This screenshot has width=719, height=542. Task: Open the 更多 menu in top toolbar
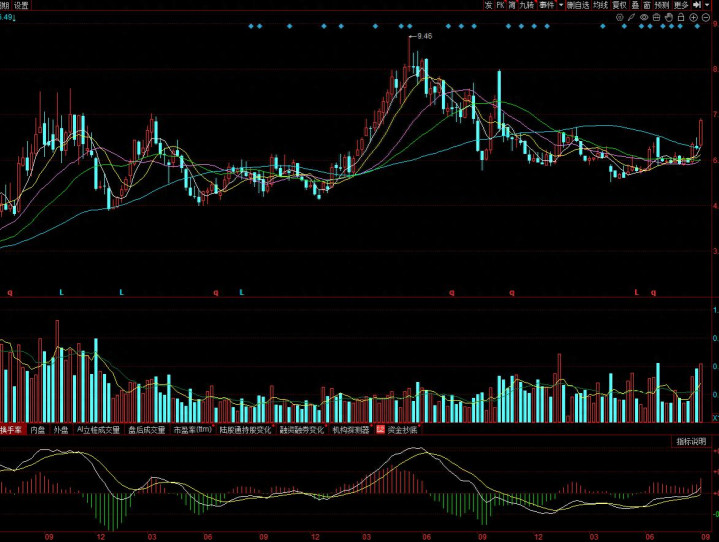tap(680, 5)
